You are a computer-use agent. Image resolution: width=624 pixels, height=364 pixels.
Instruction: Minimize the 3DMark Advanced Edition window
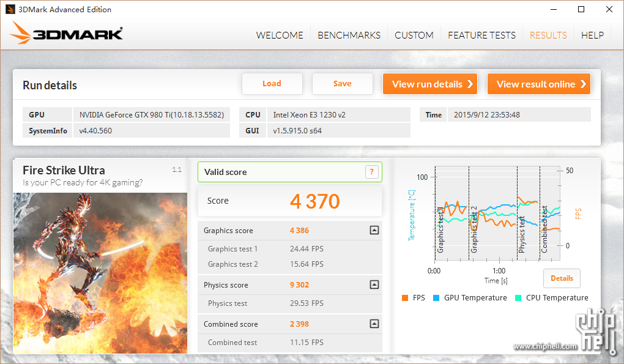pyautogui.click(x=554, y=9)
